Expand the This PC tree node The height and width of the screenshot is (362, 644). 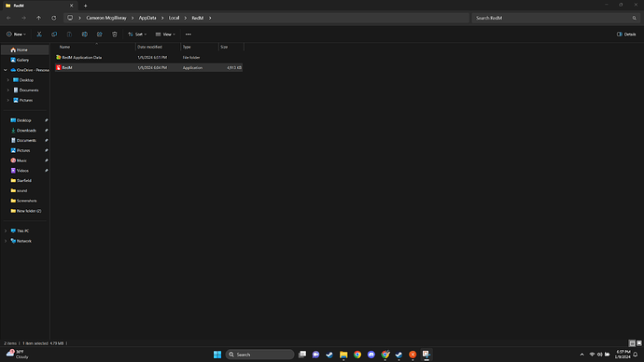[x=6, y=231]
